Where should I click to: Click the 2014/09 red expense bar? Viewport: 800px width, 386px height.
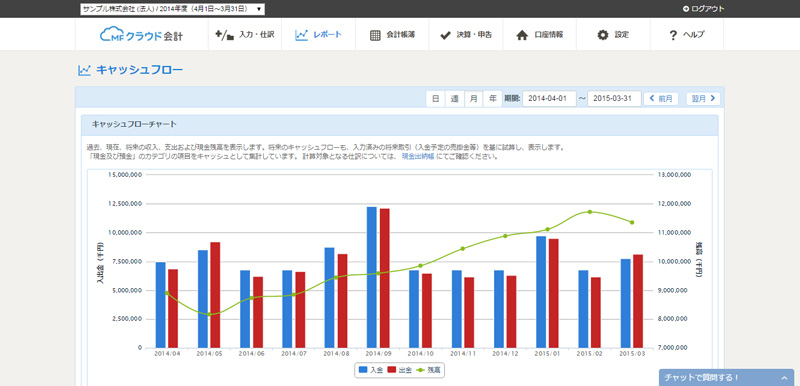(x=385, y=278)
